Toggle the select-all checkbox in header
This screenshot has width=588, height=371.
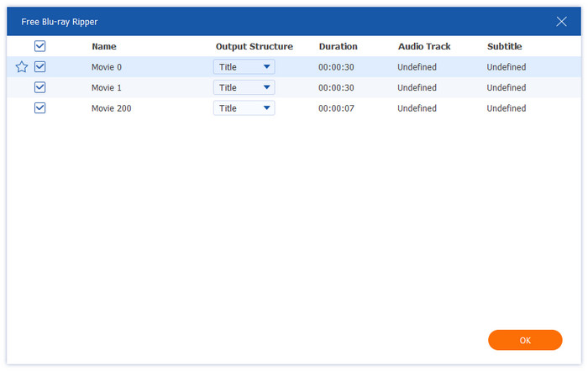(x=40, y=47)
